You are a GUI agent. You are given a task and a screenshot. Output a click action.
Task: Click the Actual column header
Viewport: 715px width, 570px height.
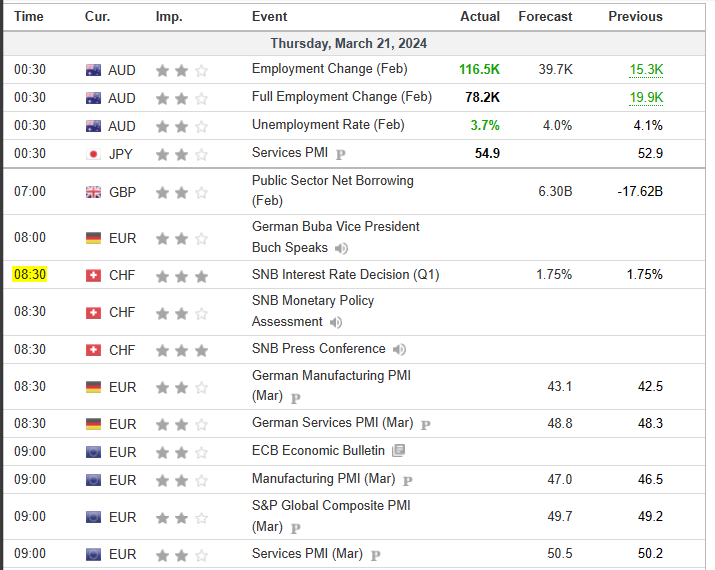479,16
